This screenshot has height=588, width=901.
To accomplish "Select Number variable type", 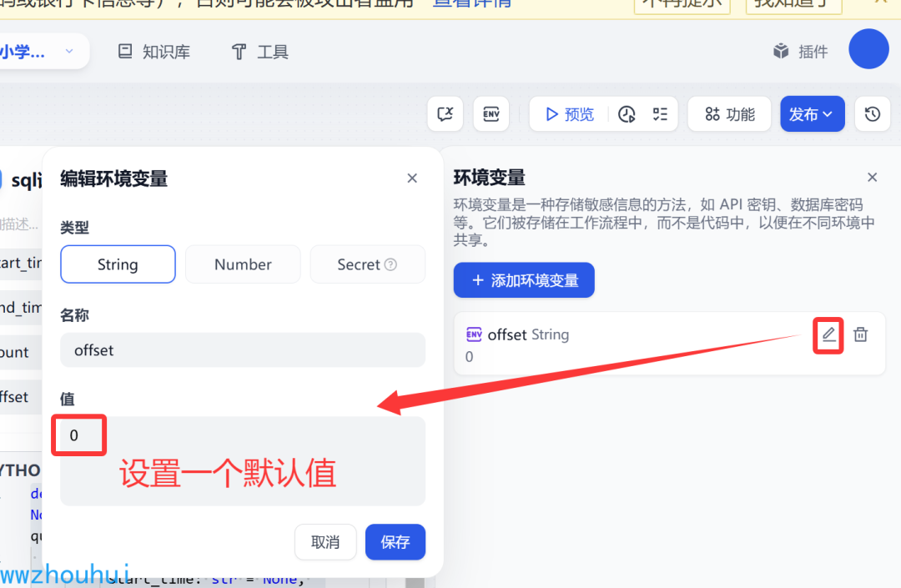I will pos(243,264).
